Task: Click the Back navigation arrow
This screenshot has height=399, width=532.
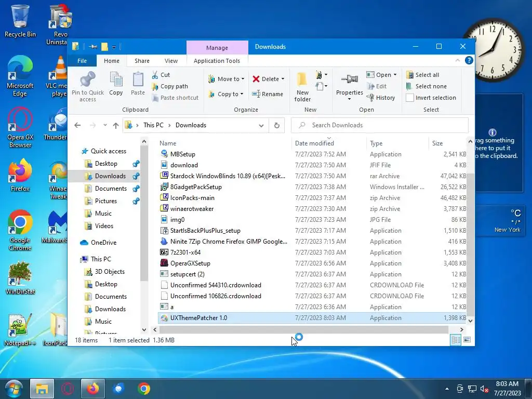Action: coord(77,125)
